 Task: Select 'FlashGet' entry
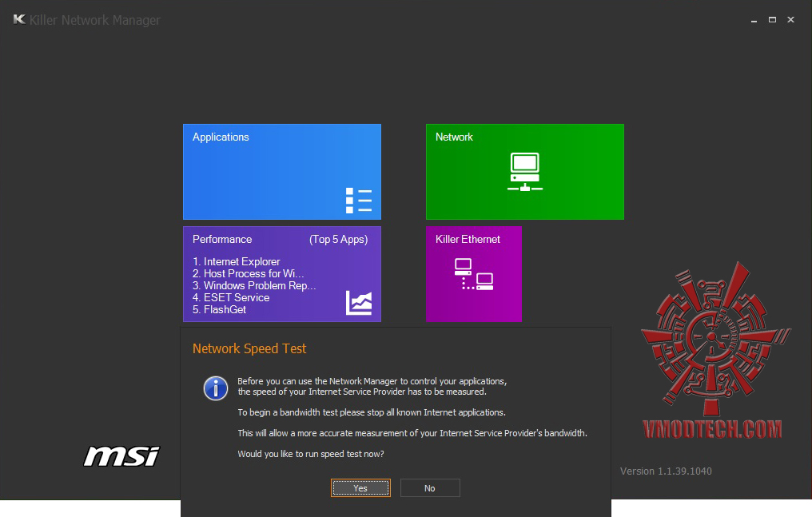click(x=219, y=309)
